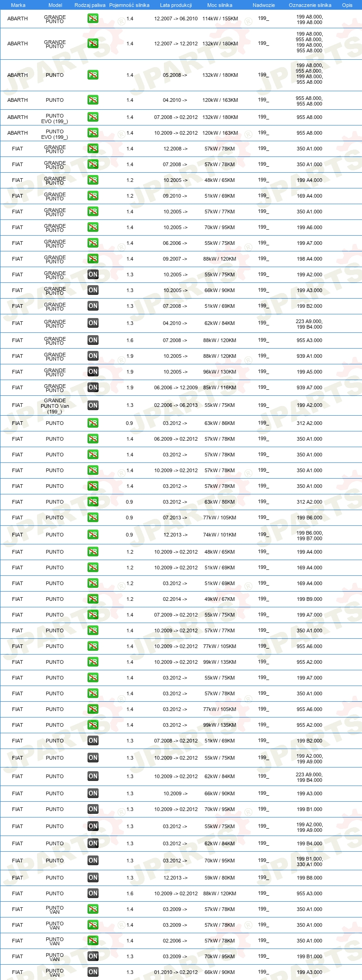The height and width of the screenshot is (980, 362).
Task: Click diesel ON icon in the 939 A1.000 row
Action: (93, 356)
